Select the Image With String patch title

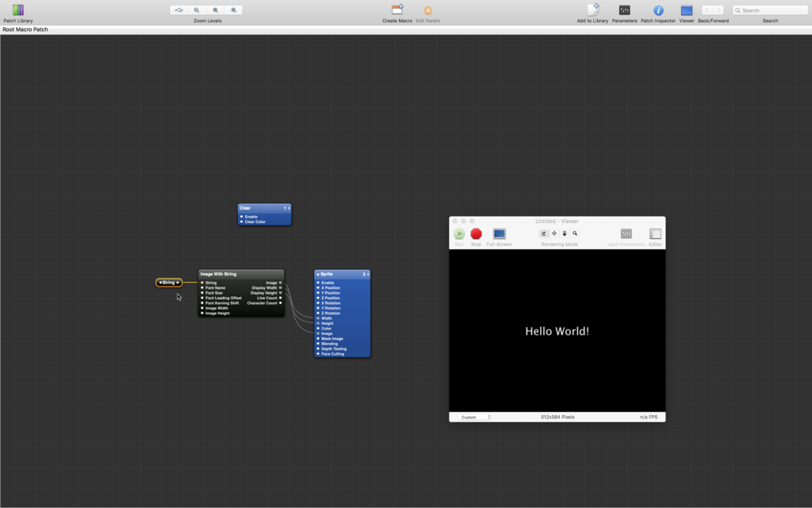coord(219,274)
